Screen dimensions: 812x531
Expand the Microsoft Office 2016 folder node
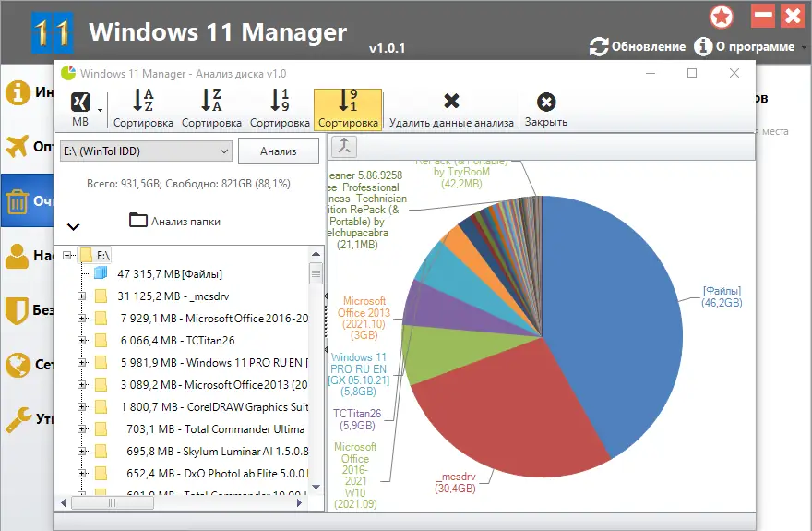pyautogui.click(x=81, y=318)
